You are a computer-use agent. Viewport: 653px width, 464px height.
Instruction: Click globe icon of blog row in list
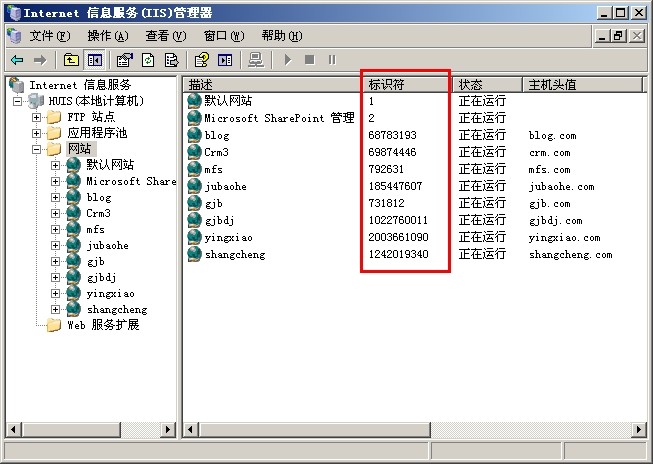194,135
